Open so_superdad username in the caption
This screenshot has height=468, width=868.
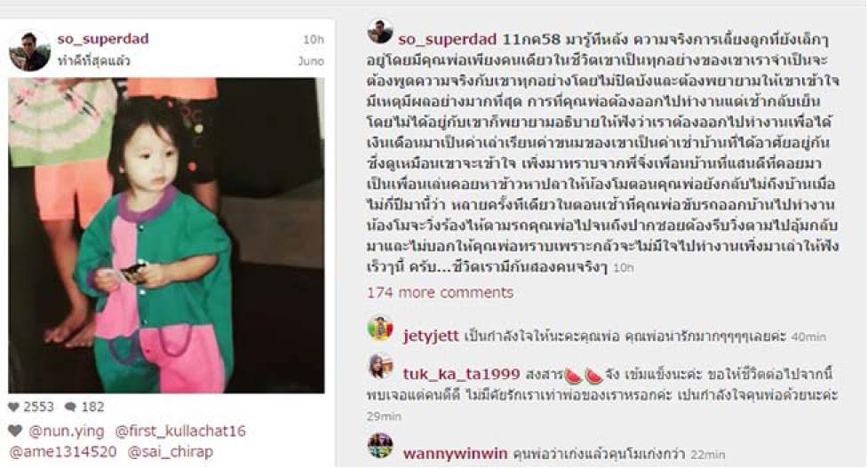pyautogui.click(x=447, y=39)
